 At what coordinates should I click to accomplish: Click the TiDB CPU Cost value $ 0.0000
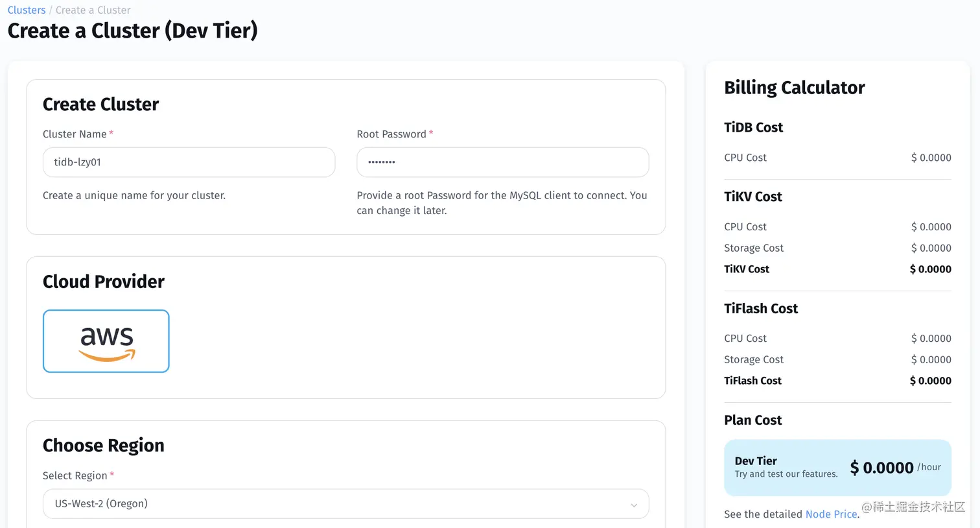(931, 158)
